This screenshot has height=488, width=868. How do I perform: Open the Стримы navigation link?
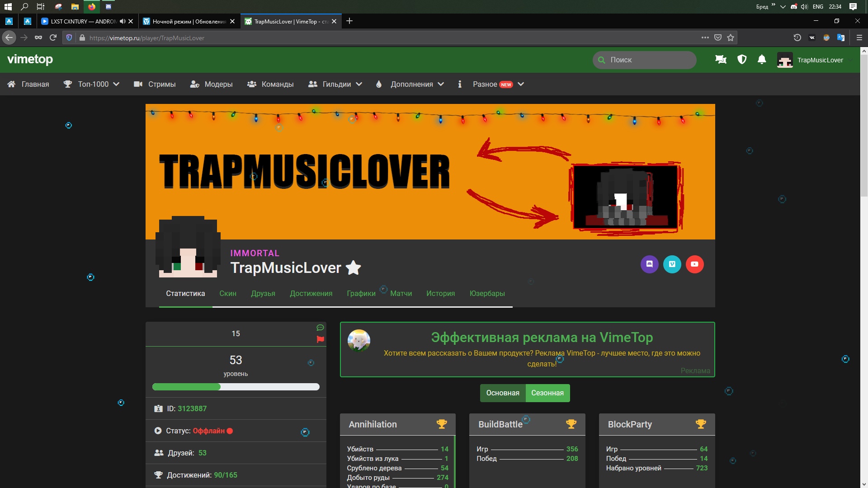155,84
